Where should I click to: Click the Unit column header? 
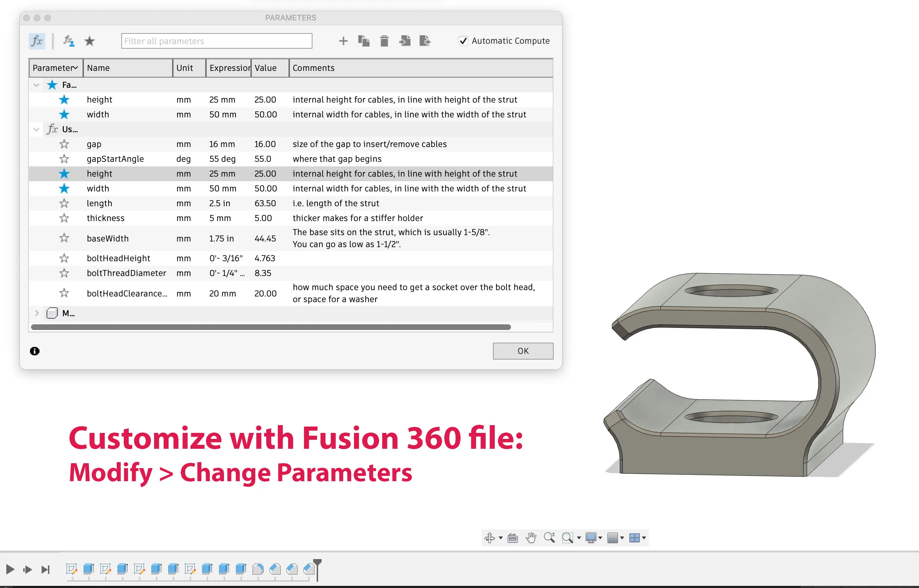pos(189,68)
